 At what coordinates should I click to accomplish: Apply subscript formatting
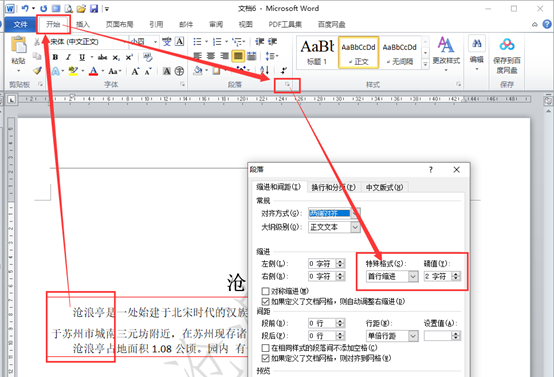coord(116,57)
